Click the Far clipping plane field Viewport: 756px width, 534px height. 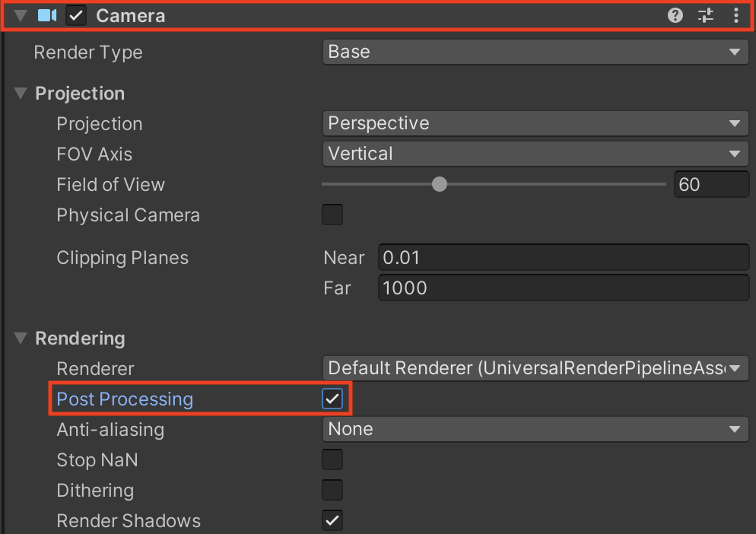(563, 288)
